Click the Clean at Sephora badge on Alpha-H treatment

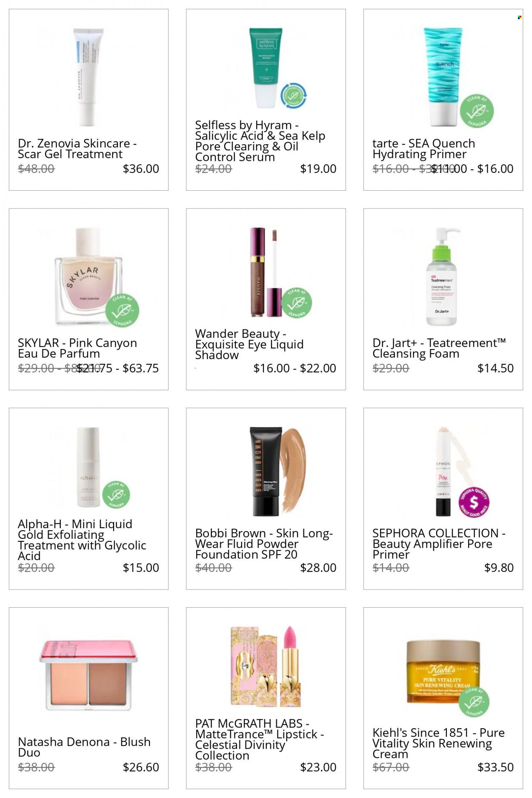[116, 495]
